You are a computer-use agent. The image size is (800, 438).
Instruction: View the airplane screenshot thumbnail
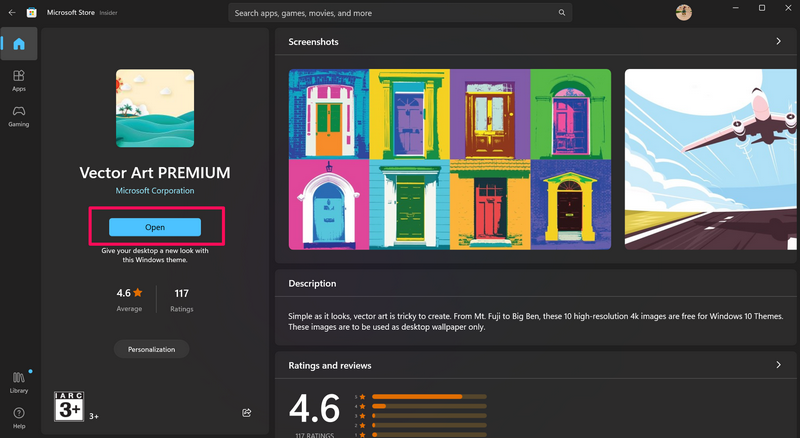pyautogui.click(x=712, y=159)
